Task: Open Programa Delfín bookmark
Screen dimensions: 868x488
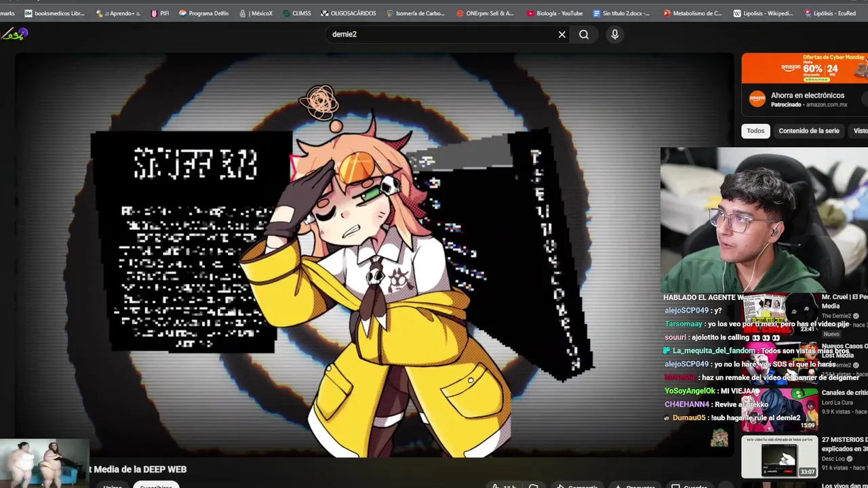Action: pyautogui.click(x=203, y=13)
